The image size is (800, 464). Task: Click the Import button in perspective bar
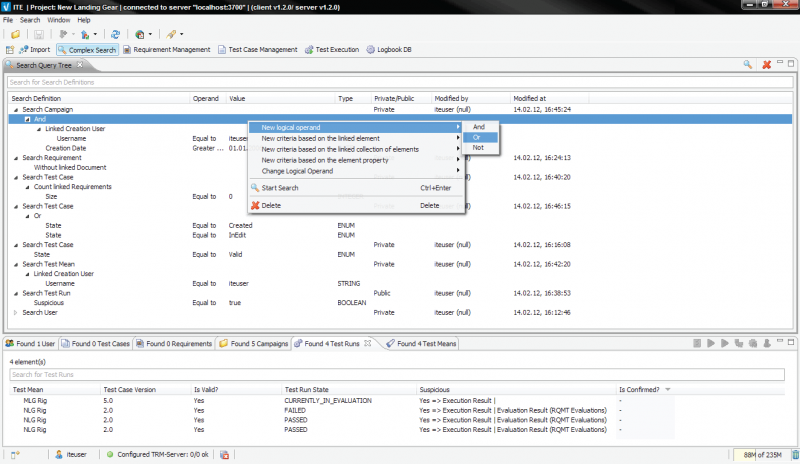(34, 49)
